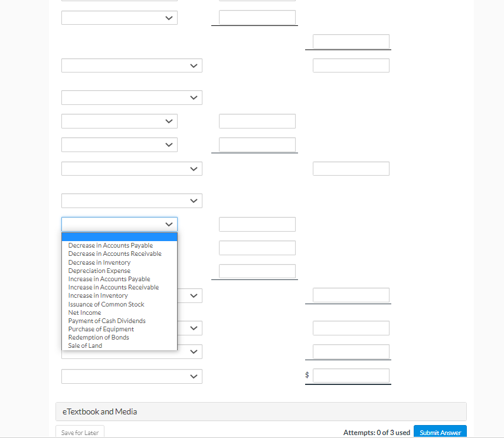Select the blank highlighted option in list
The height and width of the screenshot is (438, 504).
(119, 237)
